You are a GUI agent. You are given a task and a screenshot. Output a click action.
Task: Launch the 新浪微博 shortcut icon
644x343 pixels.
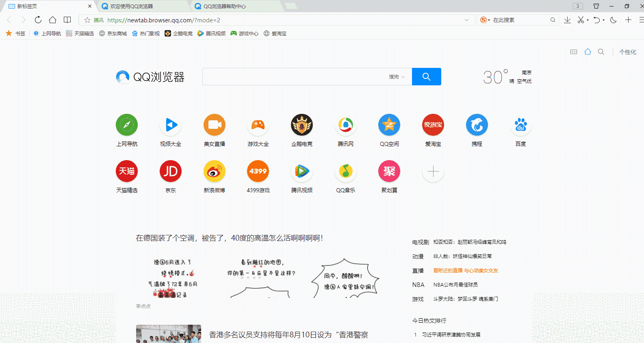point(214,171)
